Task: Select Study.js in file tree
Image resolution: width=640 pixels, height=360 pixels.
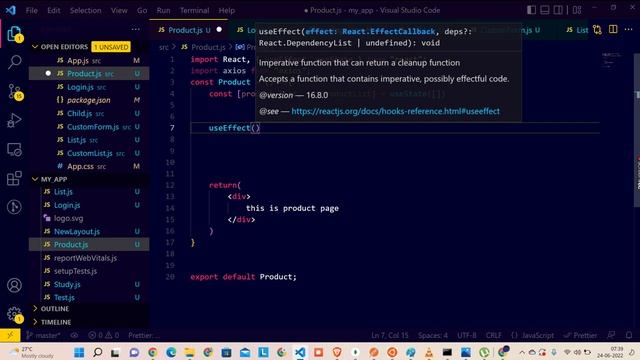Action: 89,284
